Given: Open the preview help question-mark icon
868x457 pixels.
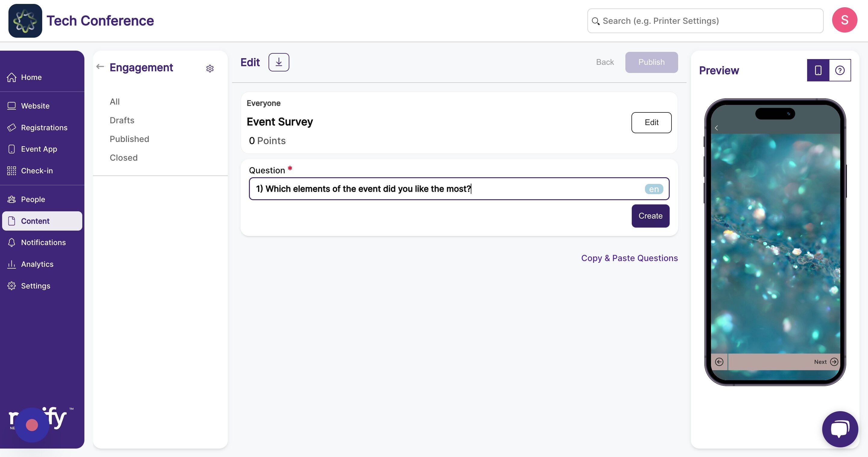Looking at the screenshot, I should [840, 70].
